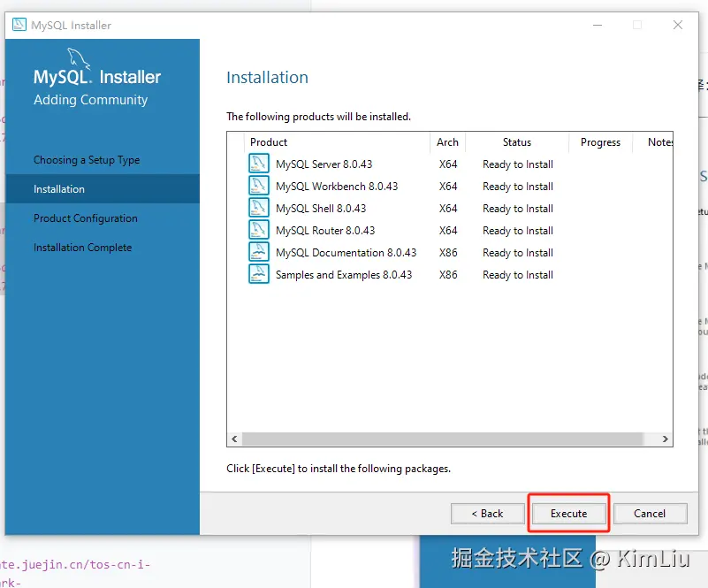
Task: Click the Progress column header
Action: [600, 142]
